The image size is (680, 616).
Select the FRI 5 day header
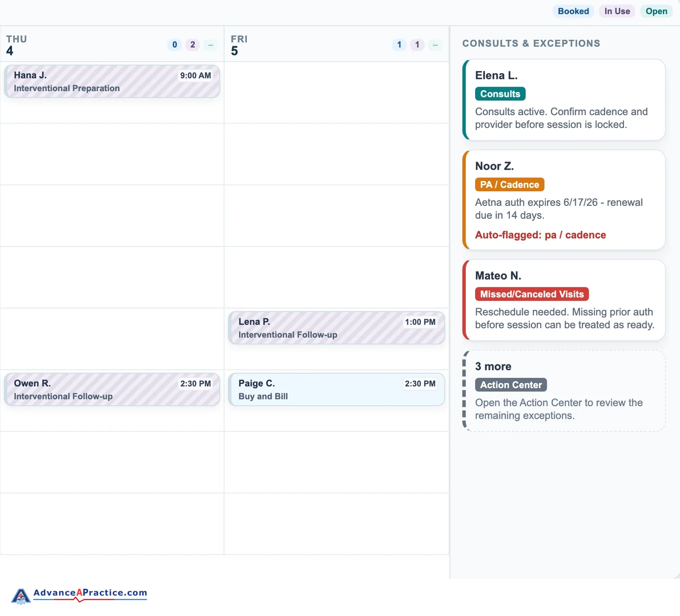click(x=337, y=44)
